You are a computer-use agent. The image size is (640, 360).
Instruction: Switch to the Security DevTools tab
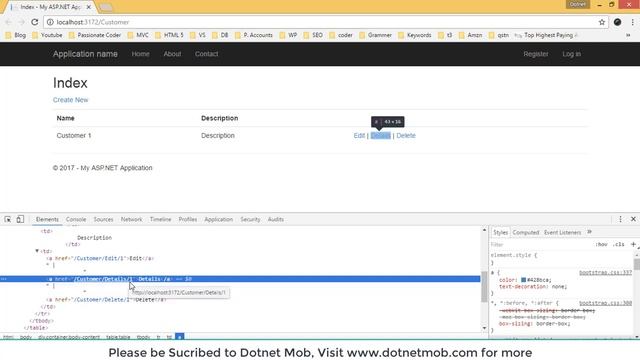coord(250,219)
